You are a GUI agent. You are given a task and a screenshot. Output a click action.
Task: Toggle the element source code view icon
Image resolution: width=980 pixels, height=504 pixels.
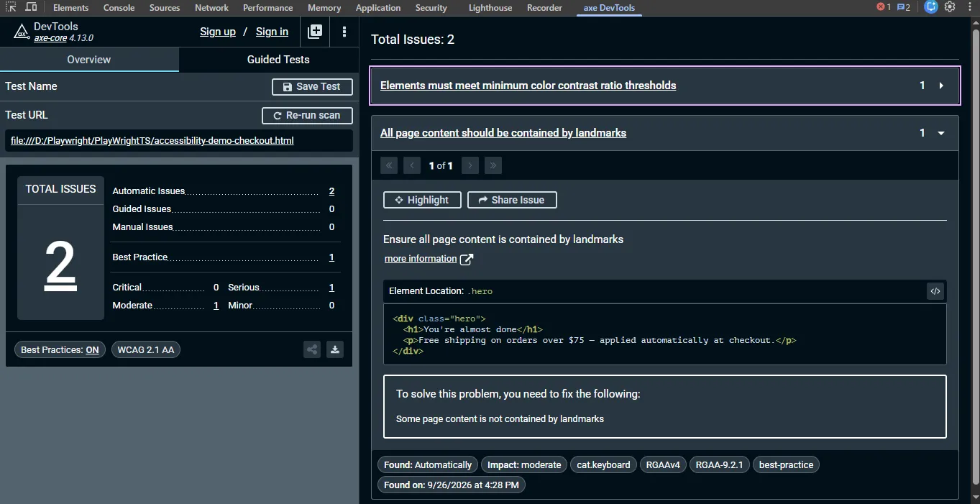click(935, 291)
